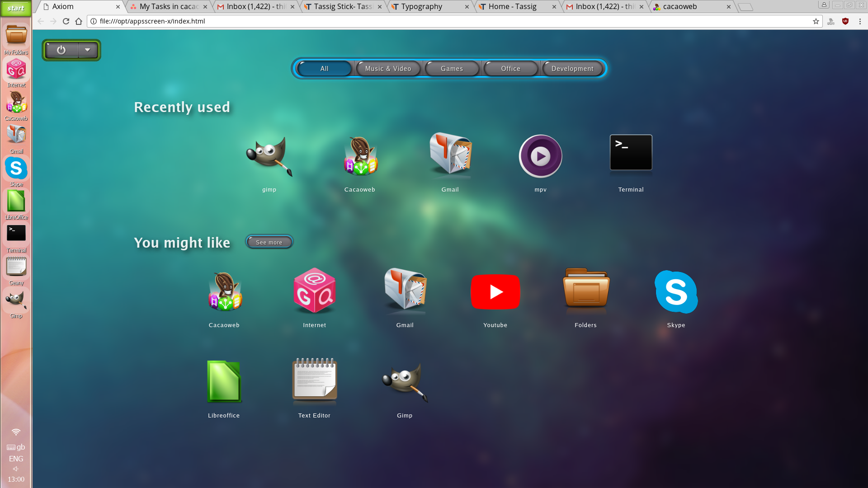This screenshot has width=868, height=488.
Task: Launch gimp from Recently used
Action: [269, 156]
